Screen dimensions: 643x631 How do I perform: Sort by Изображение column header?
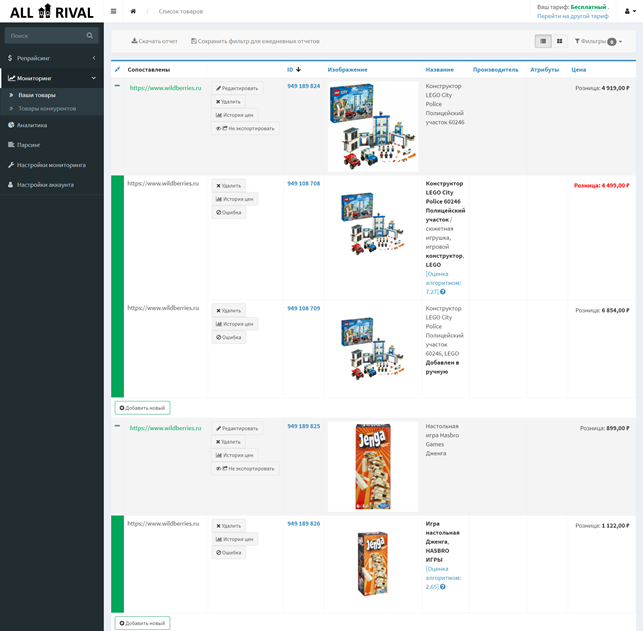pos(347,70)
